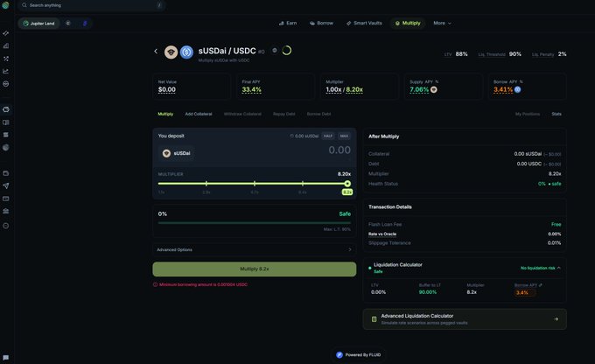Open the shuffle arrows icon in left sidebar
The image size is (595, 364).
tap(6, 59)
